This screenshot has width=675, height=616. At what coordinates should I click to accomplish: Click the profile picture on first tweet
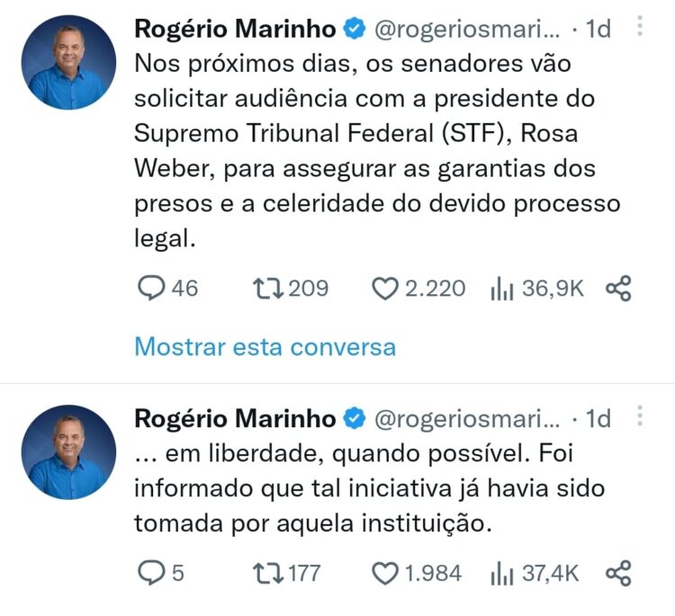tap(68, 62)
